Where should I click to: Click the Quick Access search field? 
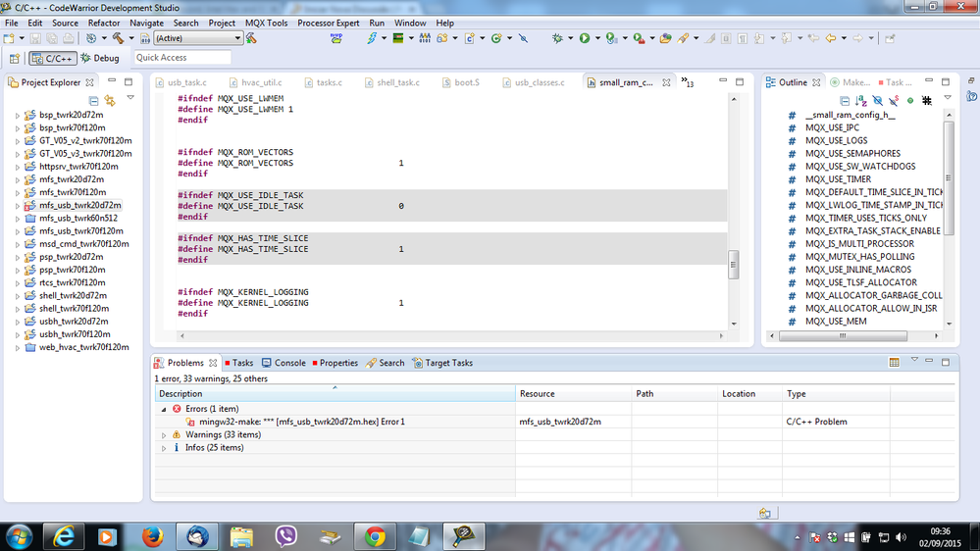pos(182,58)
